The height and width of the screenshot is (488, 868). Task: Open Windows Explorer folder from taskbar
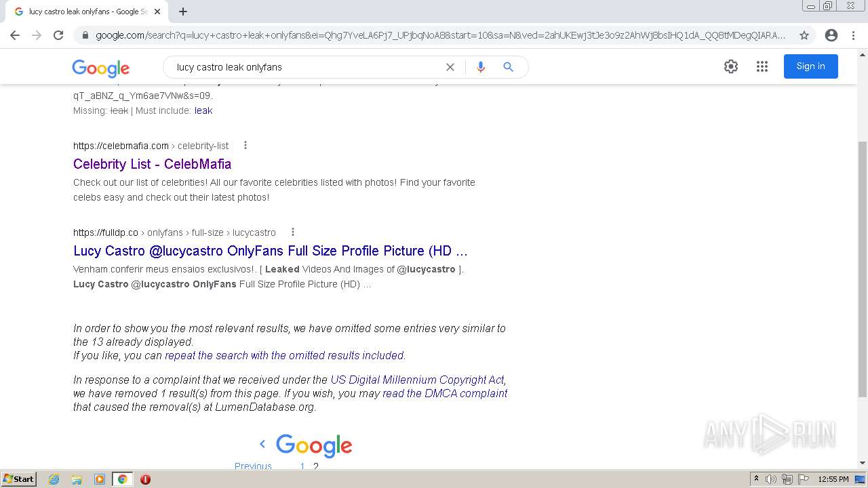coord(77,479)
